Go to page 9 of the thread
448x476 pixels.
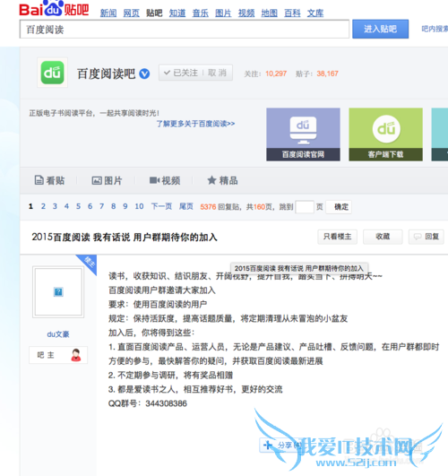(125, 206)
